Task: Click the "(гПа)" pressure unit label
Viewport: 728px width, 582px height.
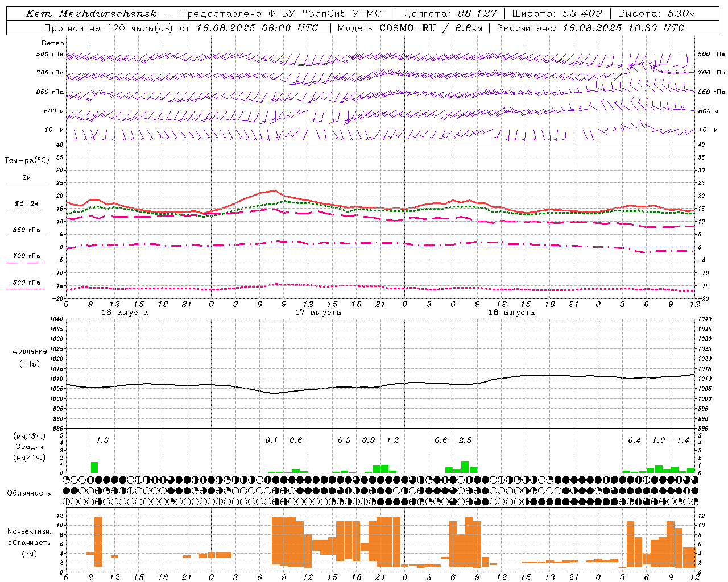Action: [x=30, y=364]
